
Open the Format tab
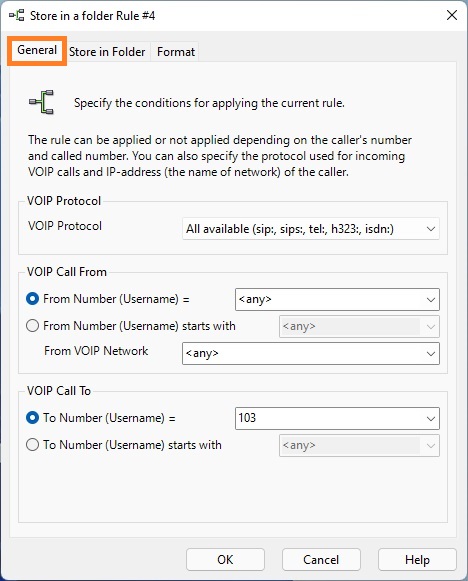[176, 52]
